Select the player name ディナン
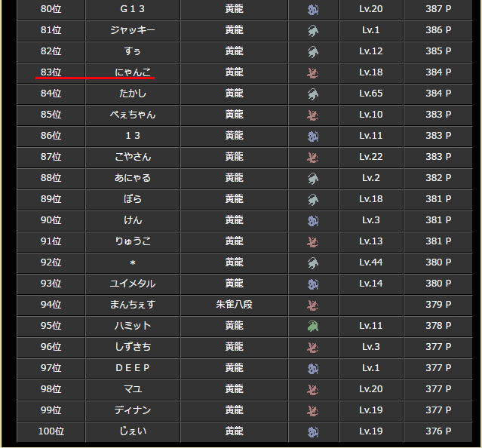The image size is (482, 448). (133, 410)
